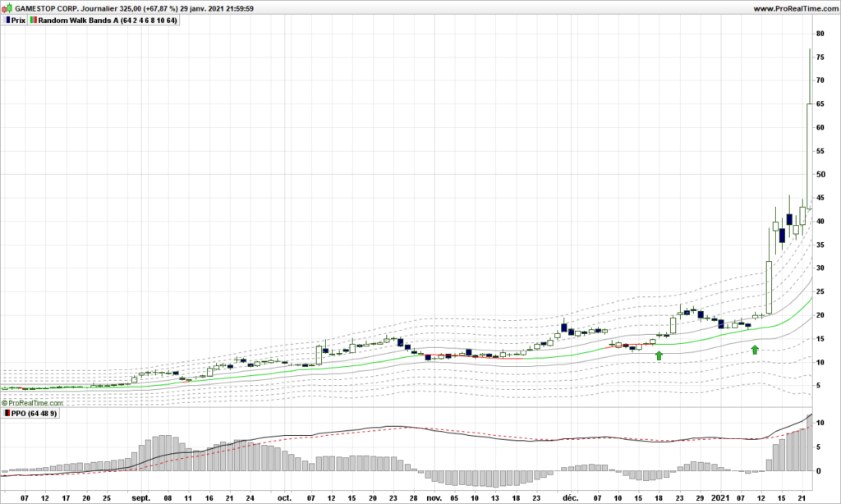The image size is (841, 504).
Task: Click the 08 date label on time axis
Action: 168,498
